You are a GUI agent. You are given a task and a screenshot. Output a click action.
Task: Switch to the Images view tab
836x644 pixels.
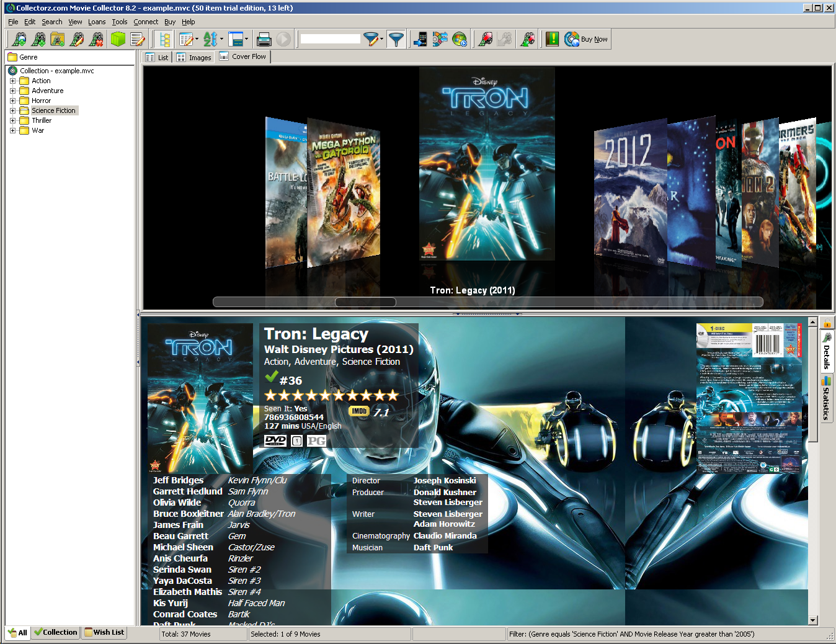(x=194, y=58)
